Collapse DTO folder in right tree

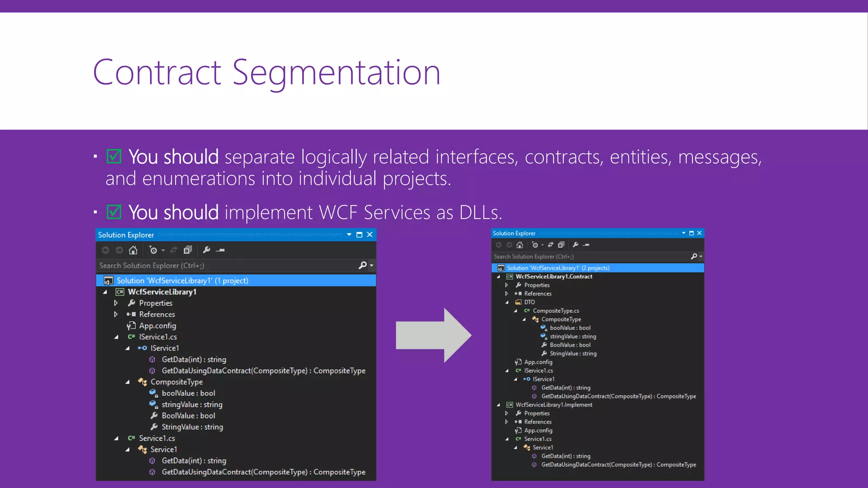pos(507,302)
